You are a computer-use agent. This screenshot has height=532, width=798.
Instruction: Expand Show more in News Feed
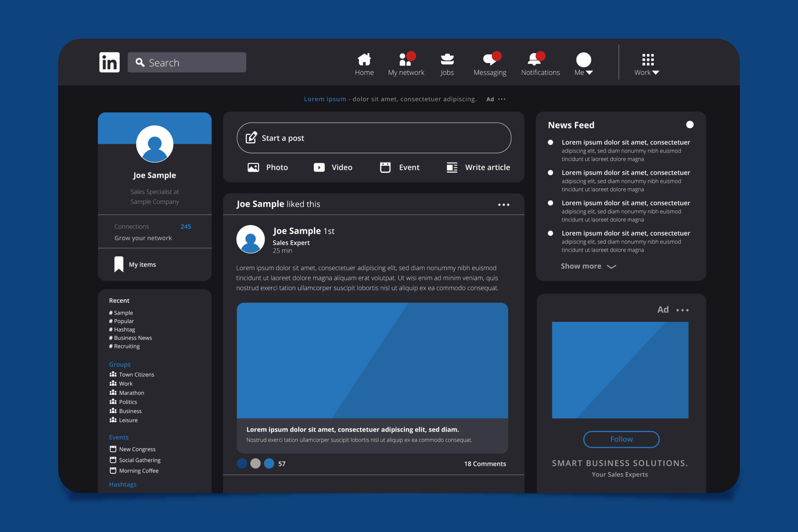(587, 266)
